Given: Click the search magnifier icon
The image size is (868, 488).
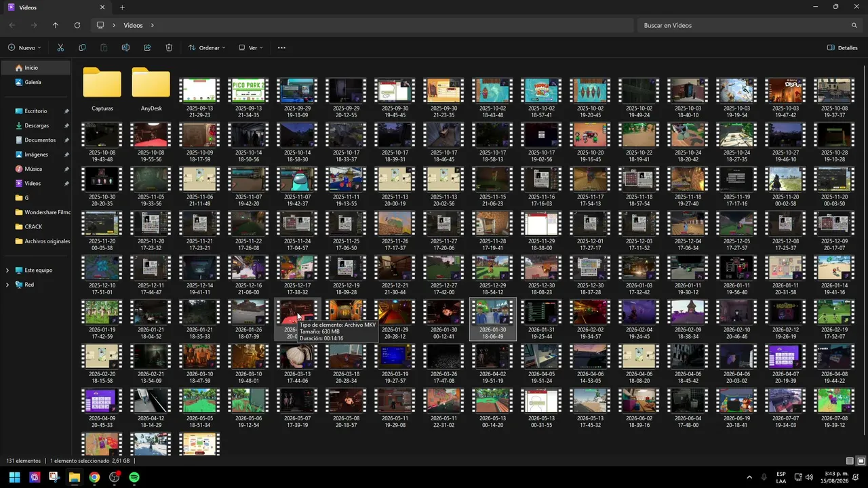Looking at the screenshot, I should tap(854, 25).
